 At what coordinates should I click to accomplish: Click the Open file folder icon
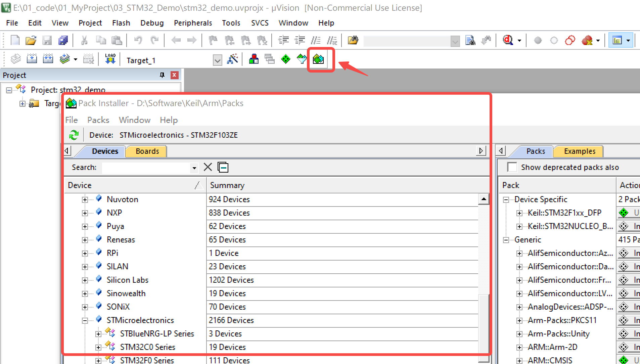tap(31, 40)
